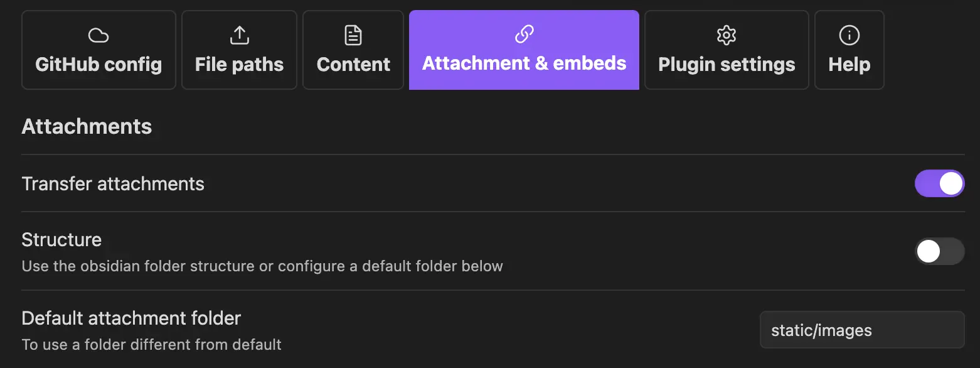Click the cloud icon for GitHub config

(x=99, y=35)
